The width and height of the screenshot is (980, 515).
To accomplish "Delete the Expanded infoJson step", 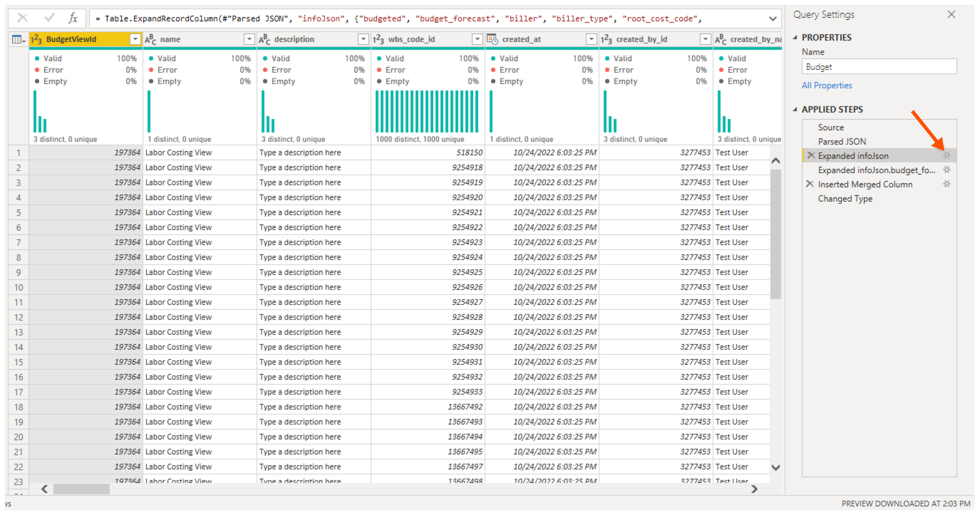I will pyautogui.click(x=811, y=155).
